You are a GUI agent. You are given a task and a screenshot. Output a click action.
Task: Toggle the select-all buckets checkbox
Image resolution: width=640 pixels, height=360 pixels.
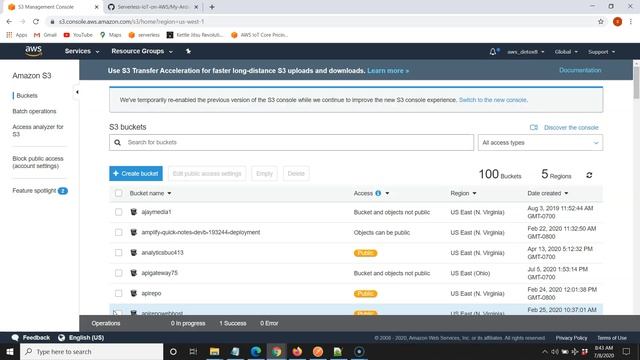tap(118, 193)
